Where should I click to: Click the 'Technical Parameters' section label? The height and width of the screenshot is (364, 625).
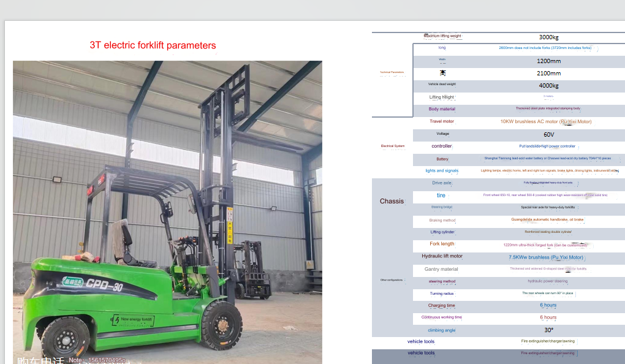pos(392,72)
